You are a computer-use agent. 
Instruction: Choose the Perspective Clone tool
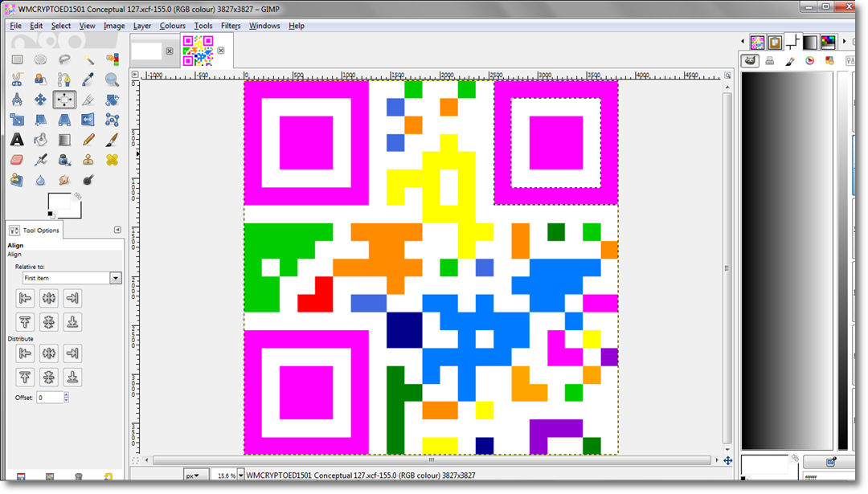coord(17,180)
